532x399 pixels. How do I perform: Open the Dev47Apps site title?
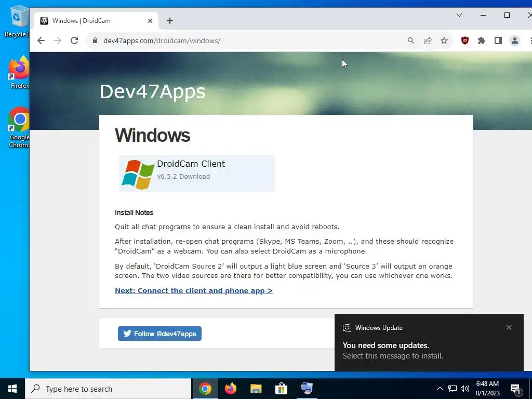click(152, 91)
